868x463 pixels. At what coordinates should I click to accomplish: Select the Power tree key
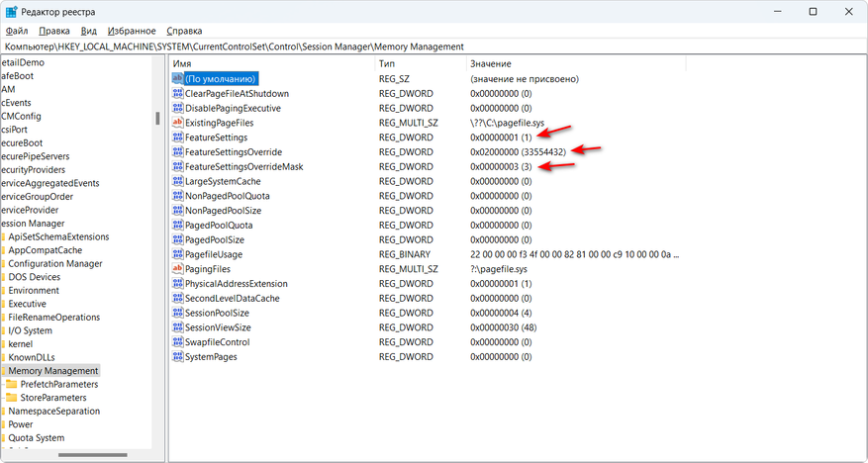pos(21,424)
